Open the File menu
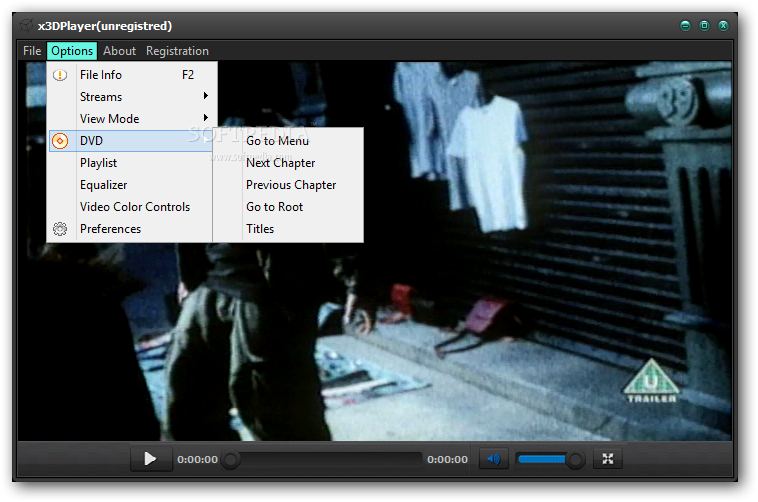Screen dimensions: 758x502 (x=32, y=51)
